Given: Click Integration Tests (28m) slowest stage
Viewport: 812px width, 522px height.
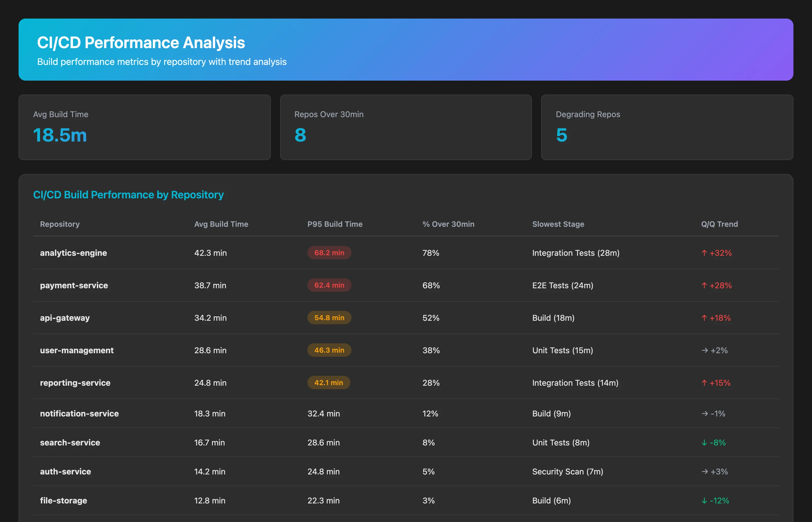Looking at the screenshot, I should point(576,253).
